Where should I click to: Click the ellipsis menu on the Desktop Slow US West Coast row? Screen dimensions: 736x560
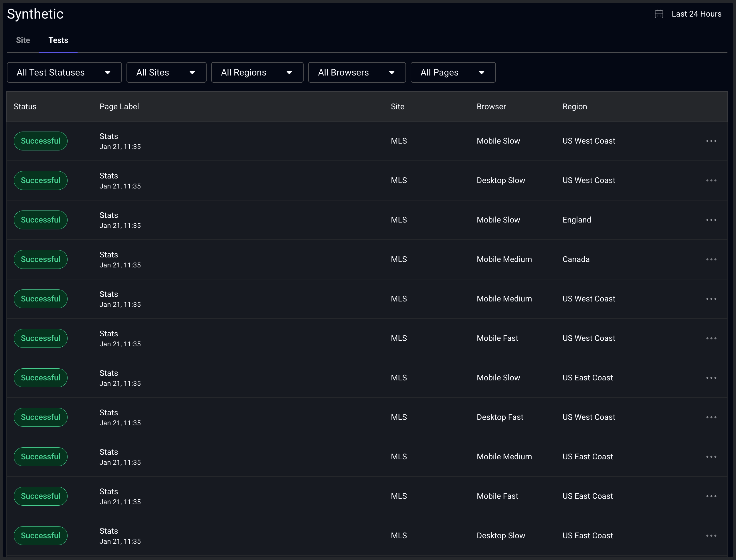tap(711, 180)
